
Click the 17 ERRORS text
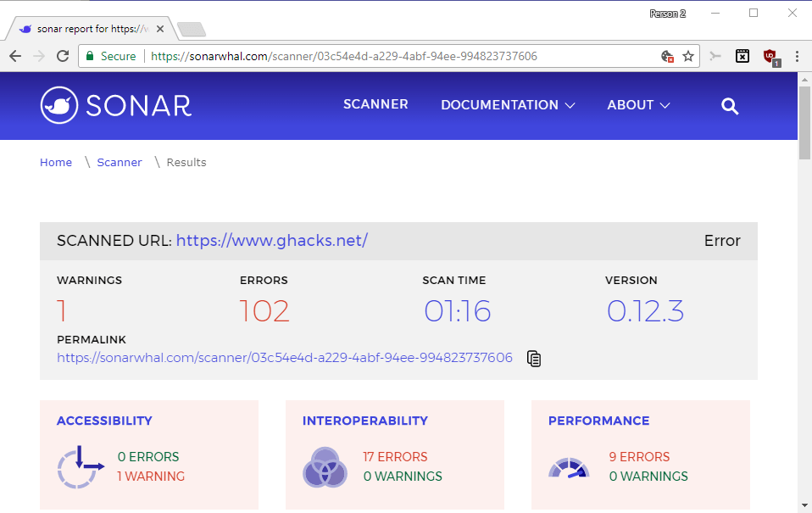pyautogui.click(x=395, y=456)
